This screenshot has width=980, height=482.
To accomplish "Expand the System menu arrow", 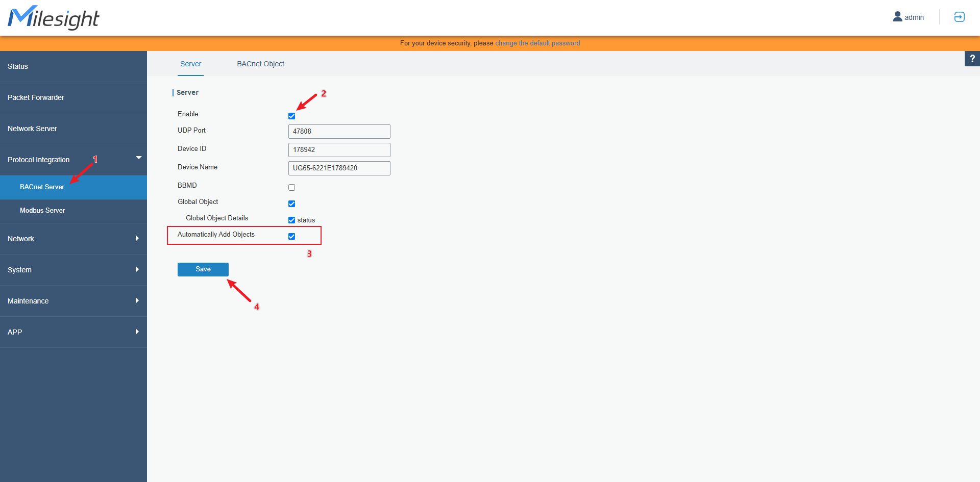I will [x=137, y=269].
